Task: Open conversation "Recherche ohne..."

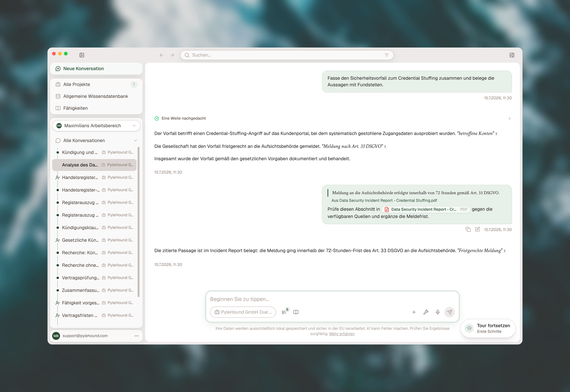Action: pos(95,265)
